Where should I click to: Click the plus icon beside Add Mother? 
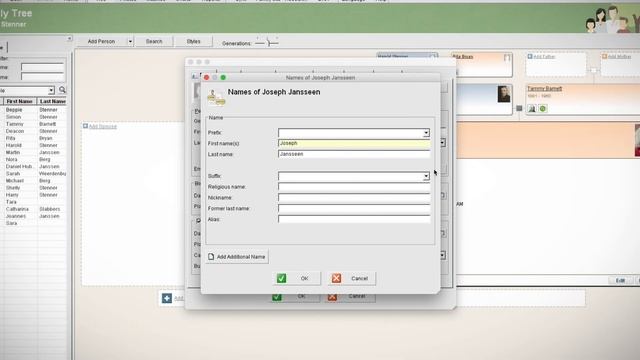pos(604,56)
